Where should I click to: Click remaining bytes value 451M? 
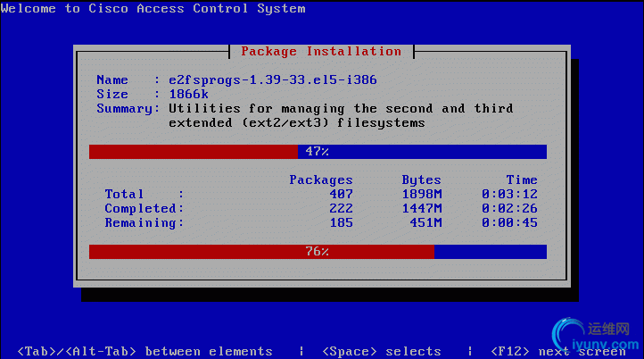coord(425,223)
